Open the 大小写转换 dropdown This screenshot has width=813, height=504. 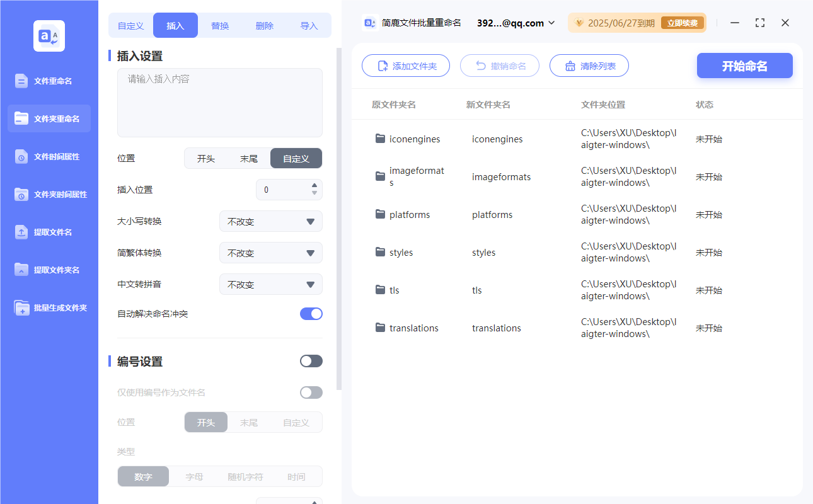click(270, 221)
